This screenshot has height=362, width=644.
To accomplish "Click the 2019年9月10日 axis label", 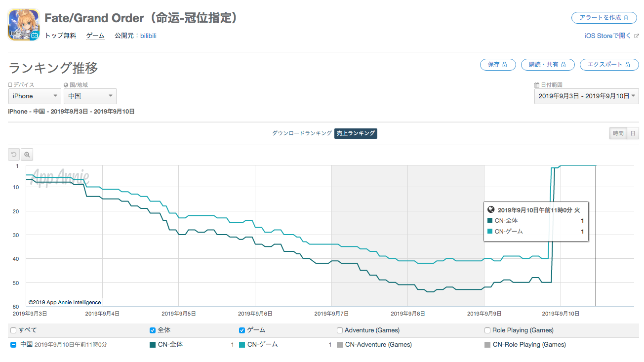I will (x=560, y=313).
